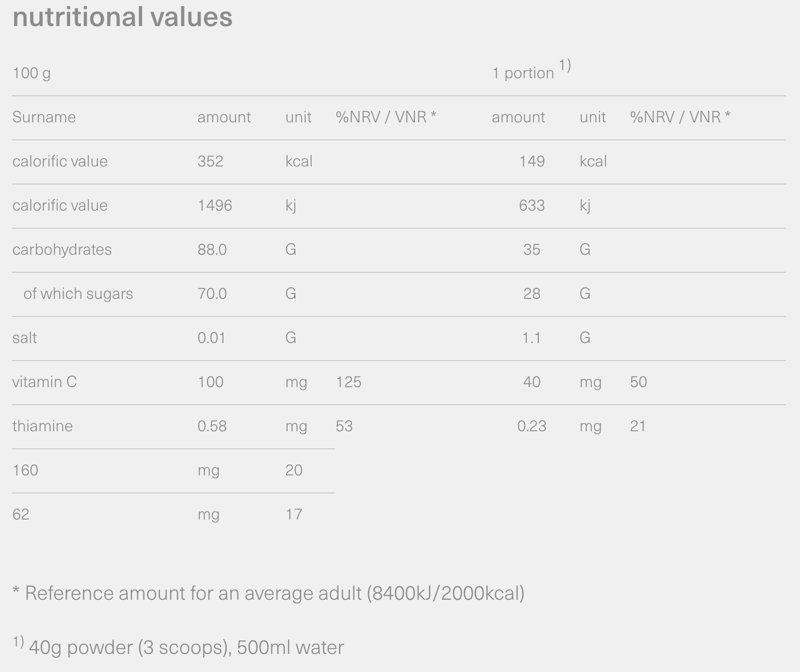
Task: Click the first 'amount' column header
Action: tap(224, 117)
